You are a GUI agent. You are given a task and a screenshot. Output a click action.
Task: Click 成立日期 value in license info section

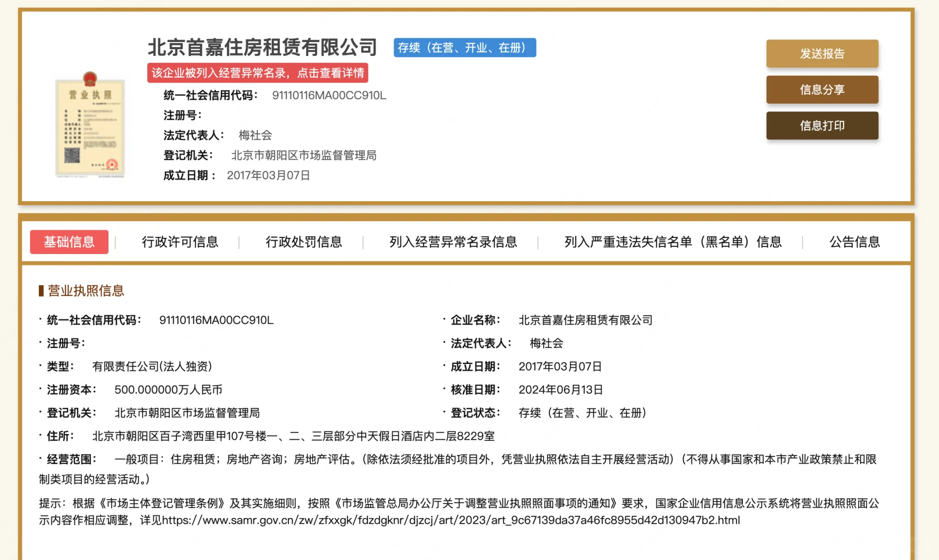pos(560,367)
